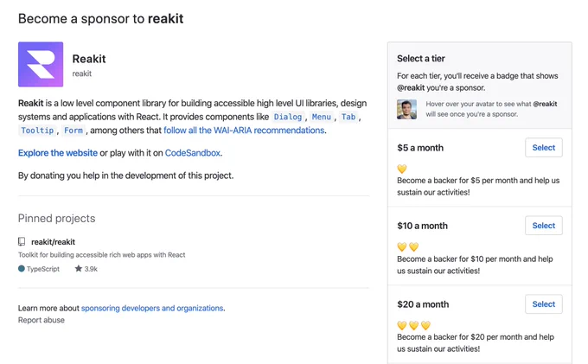This screenshot has width=588, height=364.
Task: Click the reakit username under the heading
Action: (x=82, y=73)
